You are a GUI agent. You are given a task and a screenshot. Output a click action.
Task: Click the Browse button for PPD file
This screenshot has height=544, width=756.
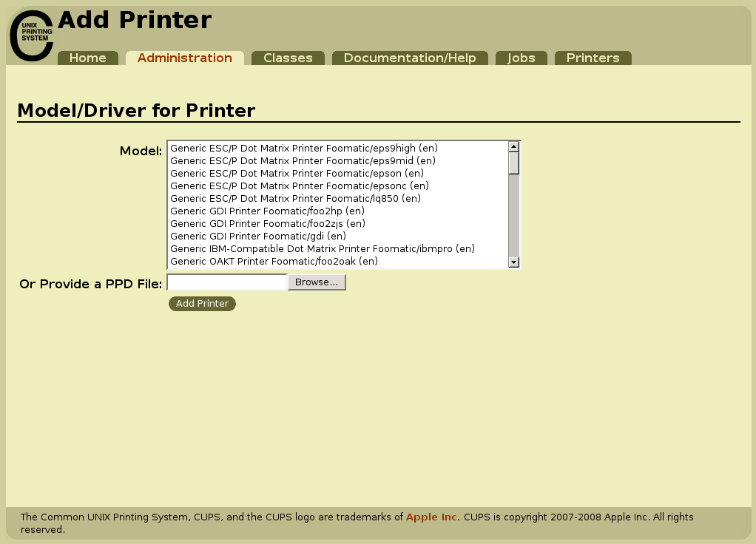point(316,282)
